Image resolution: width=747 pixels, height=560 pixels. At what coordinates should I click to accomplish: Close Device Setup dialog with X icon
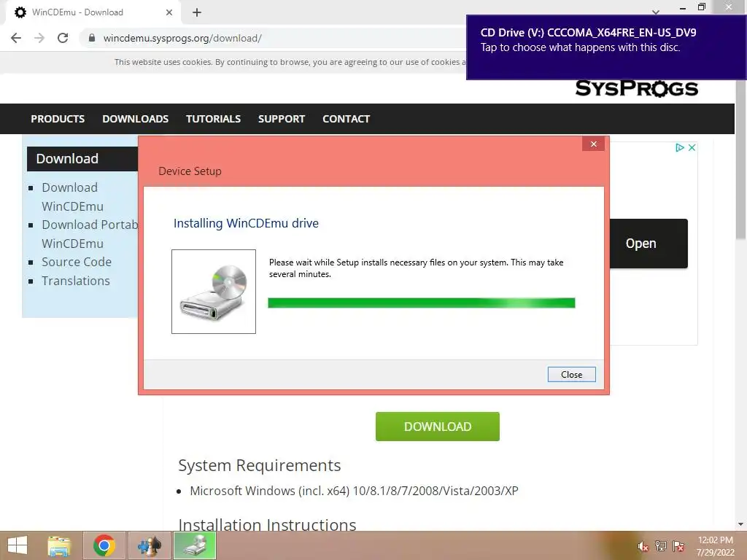tap(593, 144)
